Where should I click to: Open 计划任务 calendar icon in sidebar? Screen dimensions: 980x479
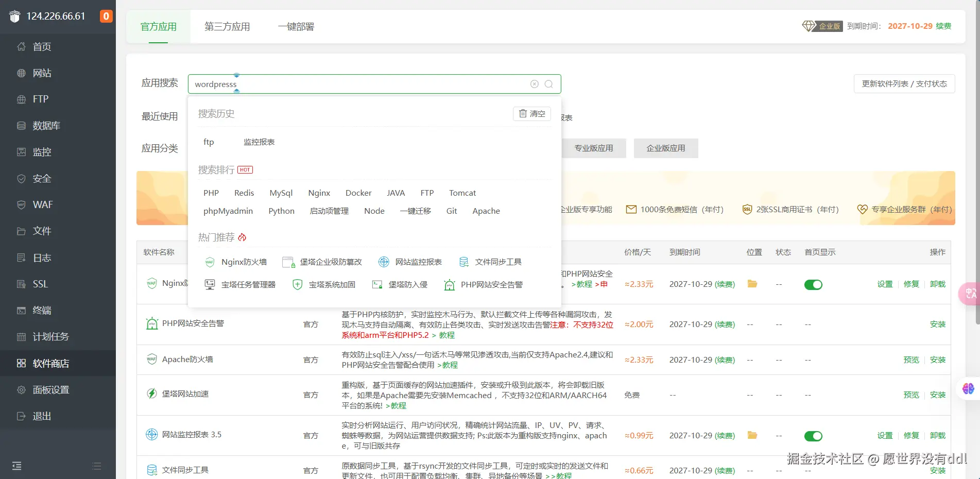(21, 337)
